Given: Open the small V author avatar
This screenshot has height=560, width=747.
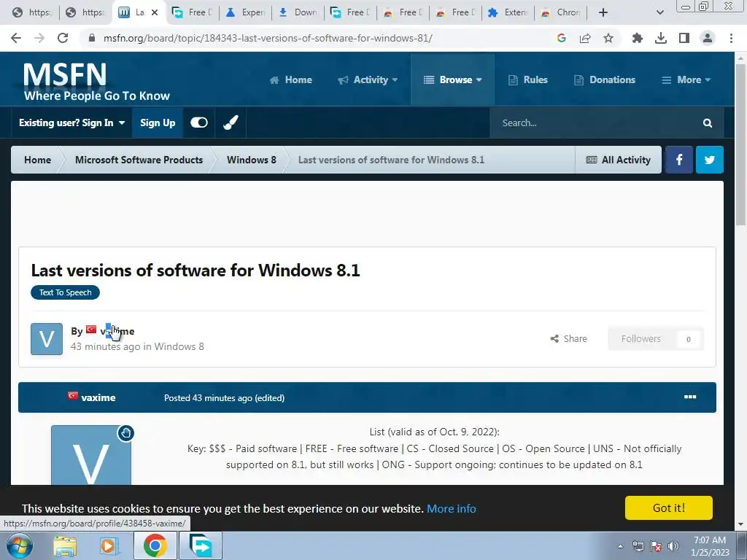Looking at the screenshot, I should [x=47, y=339].
